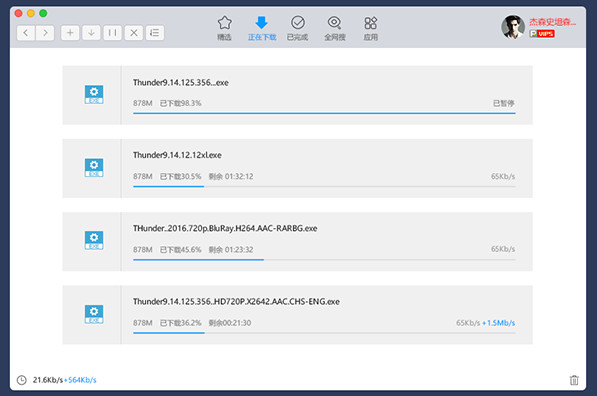Click the 45.6% progress bar
This screenshot has height=396, width=597.
324,260
